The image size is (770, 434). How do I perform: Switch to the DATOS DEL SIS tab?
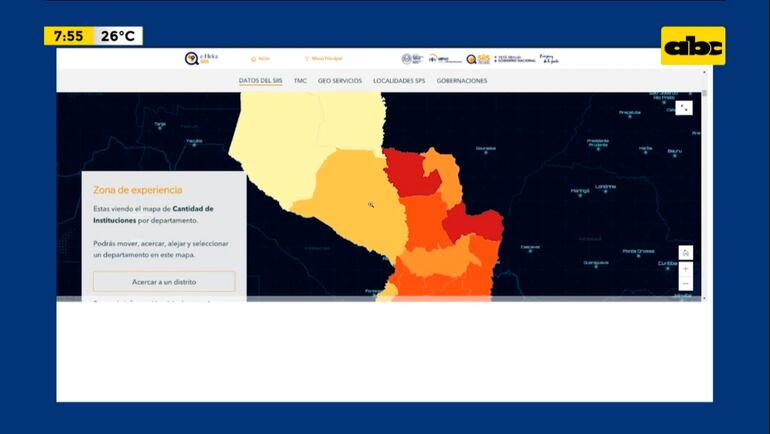[x=260, y=80]
